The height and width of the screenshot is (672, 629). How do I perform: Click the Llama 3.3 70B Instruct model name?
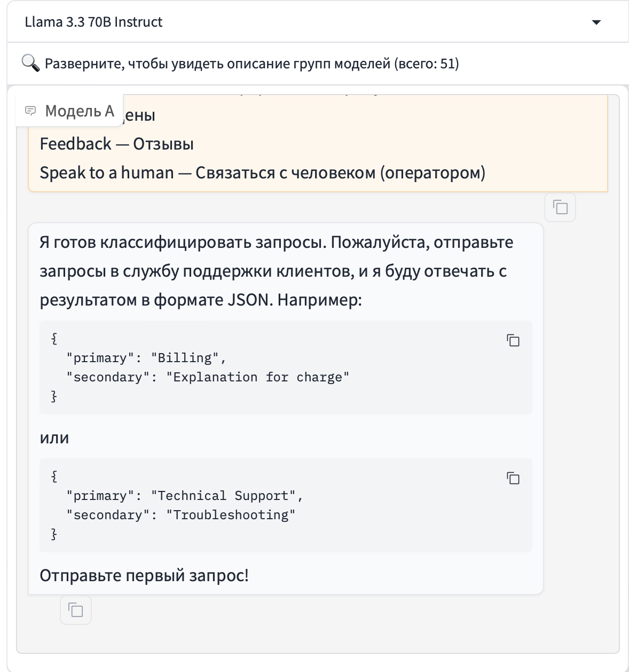pyautogui.click(x=93, y=22)
